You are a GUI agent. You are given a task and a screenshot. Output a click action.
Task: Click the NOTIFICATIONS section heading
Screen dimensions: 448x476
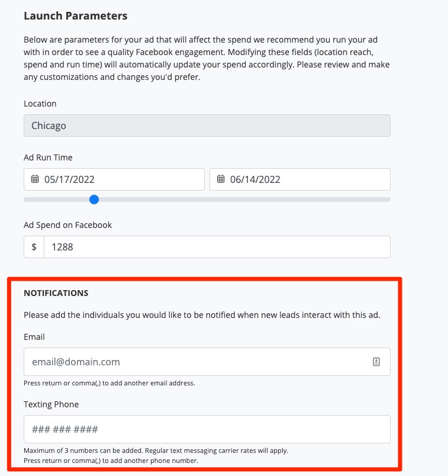coord(56,293)
